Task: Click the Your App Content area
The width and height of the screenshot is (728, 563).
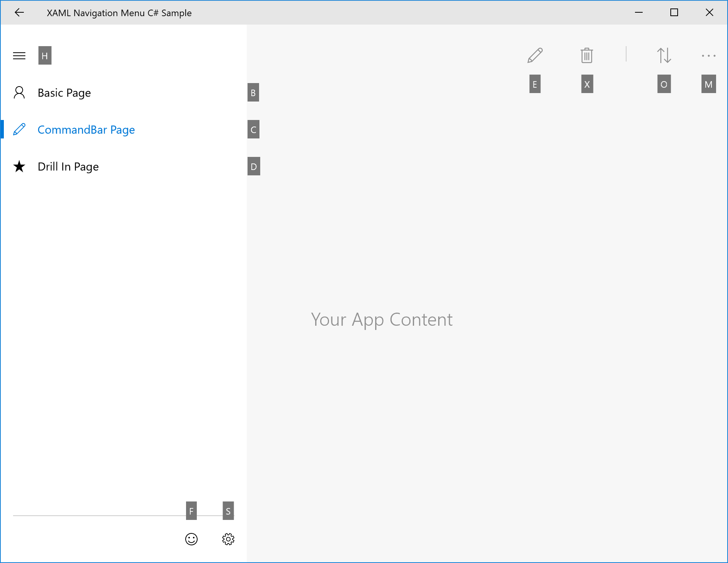Action: coord(382,319)
